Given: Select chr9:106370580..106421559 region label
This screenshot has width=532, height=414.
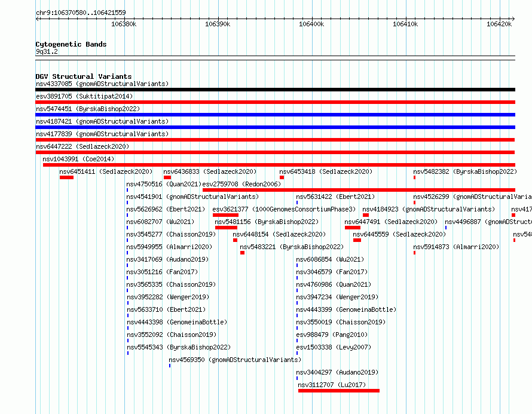Looking at the screenshot, I should point(81,13).
